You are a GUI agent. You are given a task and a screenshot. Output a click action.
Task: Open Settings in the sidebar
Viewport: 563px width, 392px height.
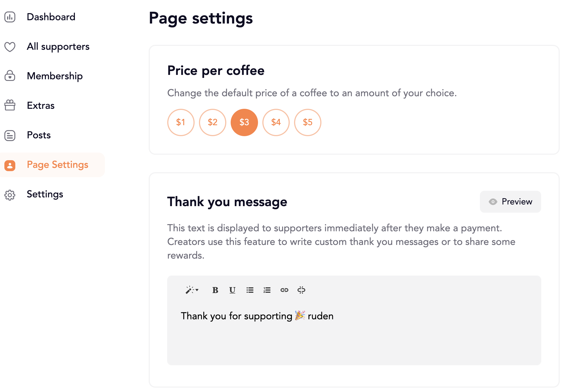click(x=45, y=194)
